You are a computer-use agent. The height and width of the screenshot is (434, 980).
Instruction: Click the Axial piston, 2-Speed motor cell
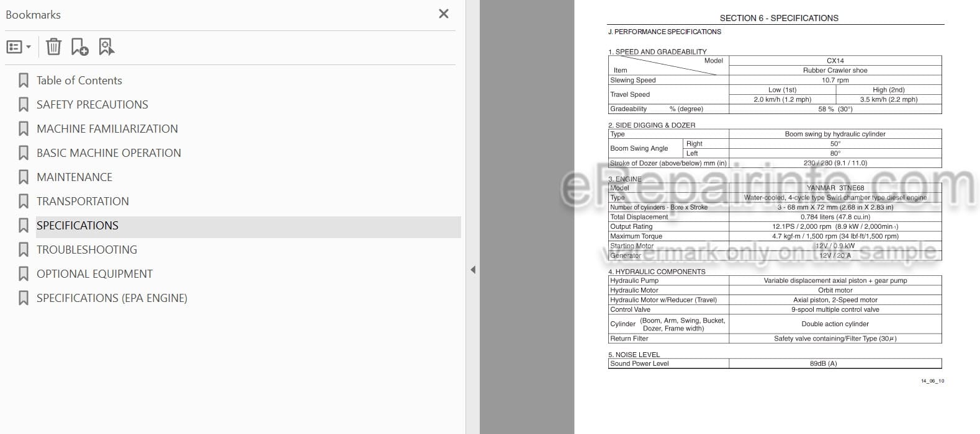click(x=835, y=300)
